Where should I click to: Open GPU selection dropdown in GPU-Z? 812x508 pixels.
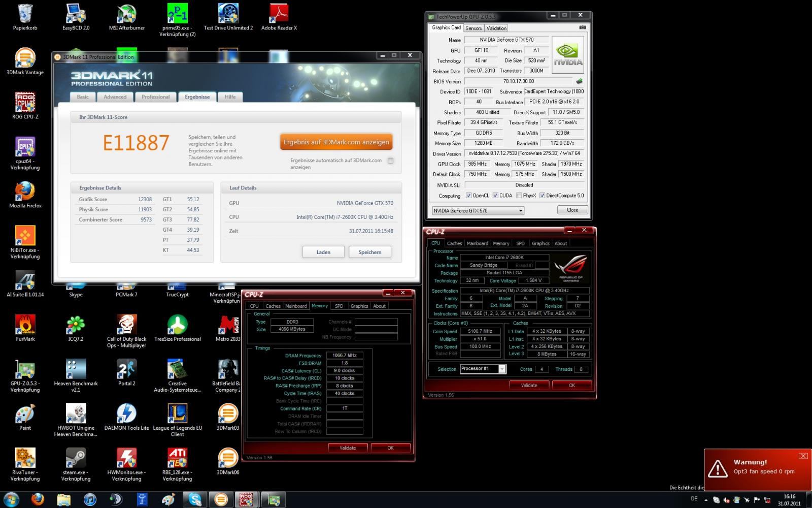point(478,210)
